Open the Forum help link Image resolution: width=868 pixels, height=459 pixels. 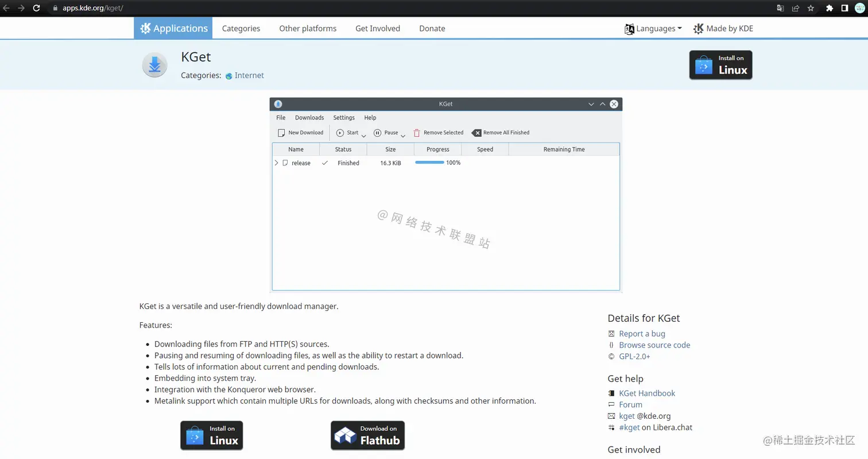(630, 405)
